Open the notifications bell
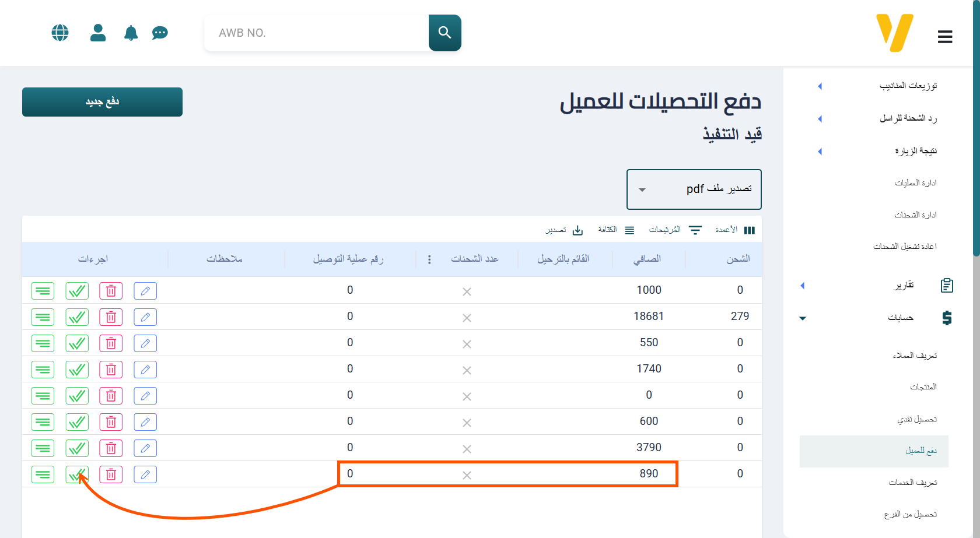Viewport: 980px width, 538px height. (x=131, y=33)
